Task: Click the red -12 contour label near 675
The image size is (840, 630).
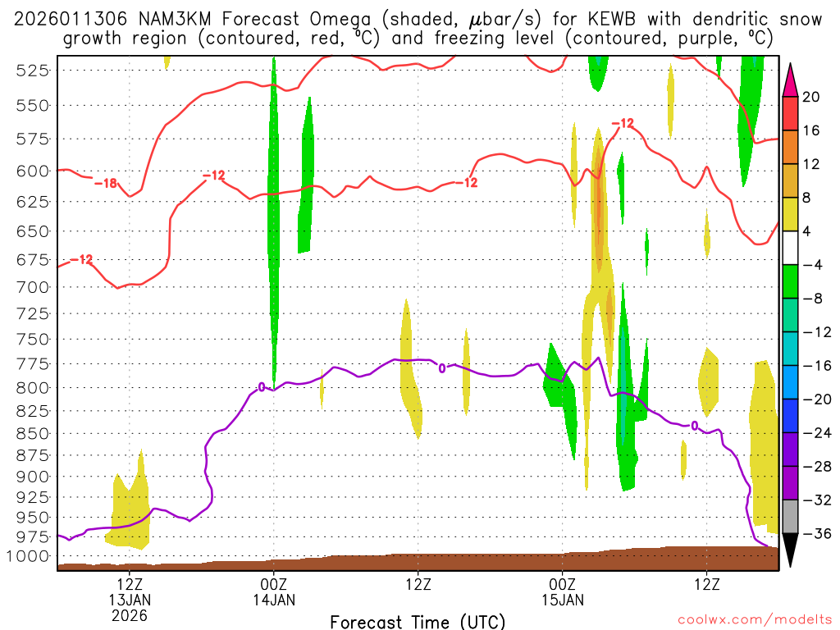Action: [81, 260]
